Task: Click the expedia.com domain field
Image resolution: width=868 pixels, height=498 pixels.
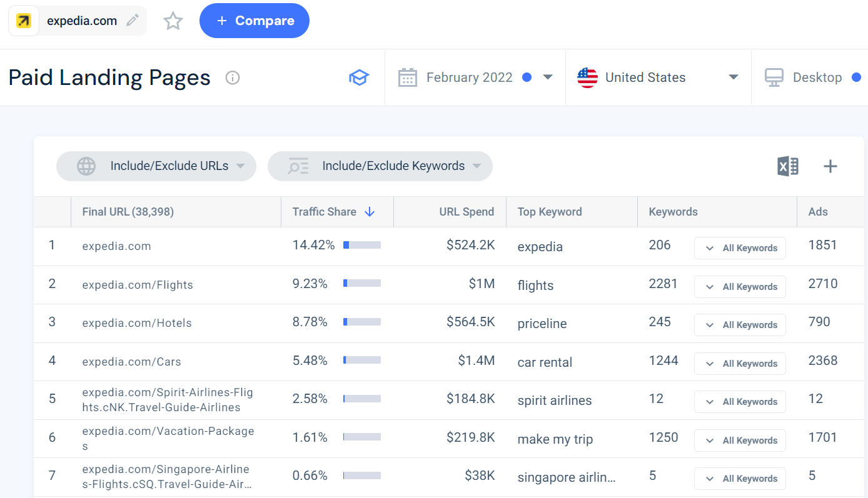Action: 82,20
